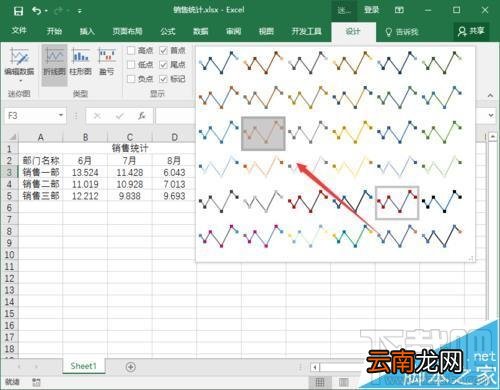This screenshot has height=390, width=500.
Task: Click the Redo arrow icon
Action: [x=59, y=11]
